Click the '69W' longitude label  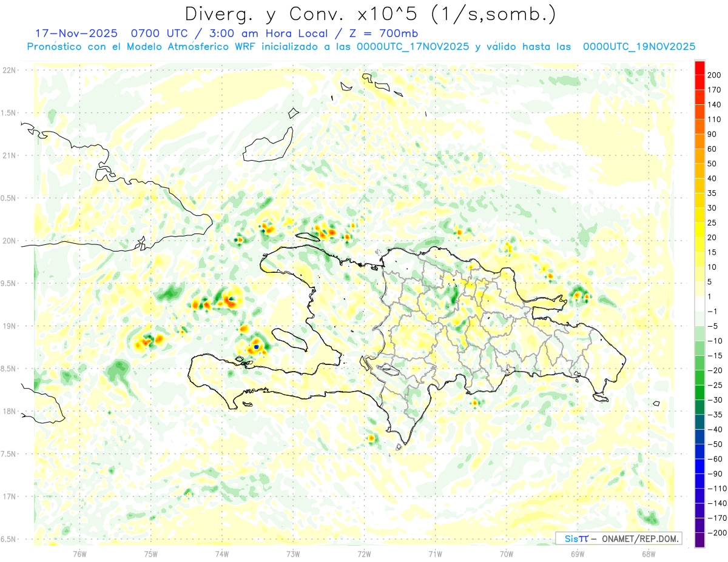pyautogui.click(x=578, y=554)
